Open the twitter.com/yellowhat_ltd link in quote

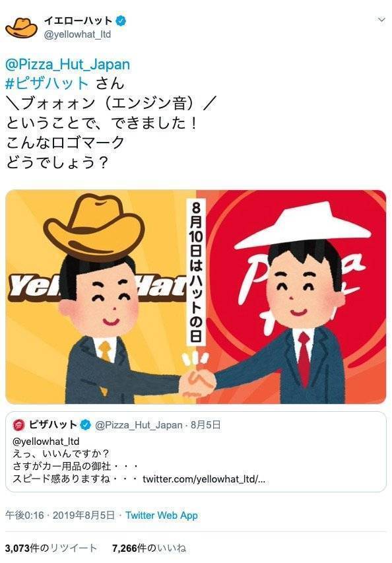coord(203,479)
